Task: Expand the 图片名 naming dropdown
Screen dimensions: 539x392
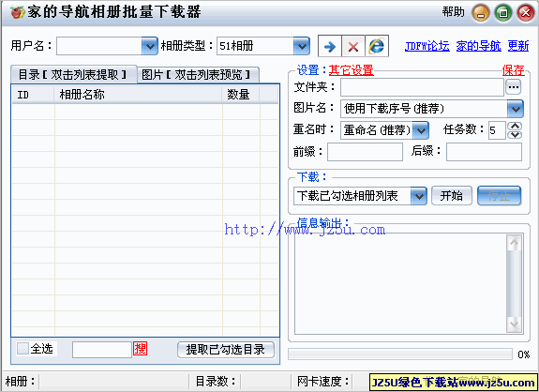Action: click(x=516, y=109)
